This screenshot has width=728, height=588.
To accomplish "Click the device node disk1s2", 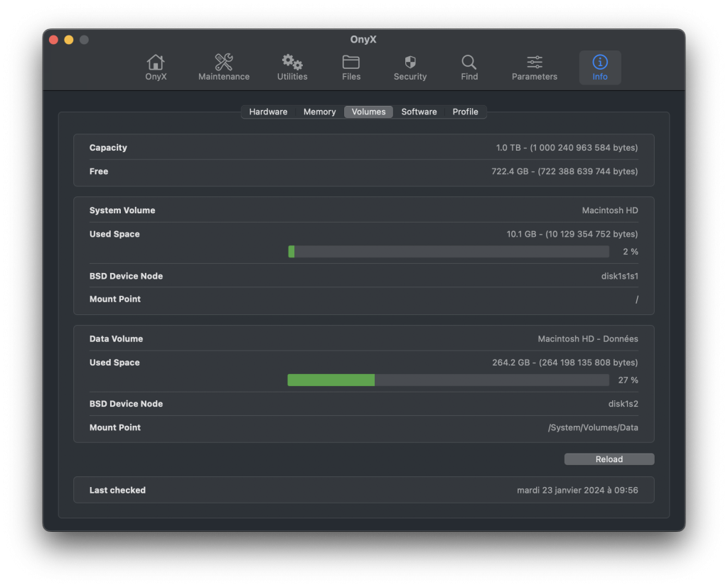I will tap(623, 404).
